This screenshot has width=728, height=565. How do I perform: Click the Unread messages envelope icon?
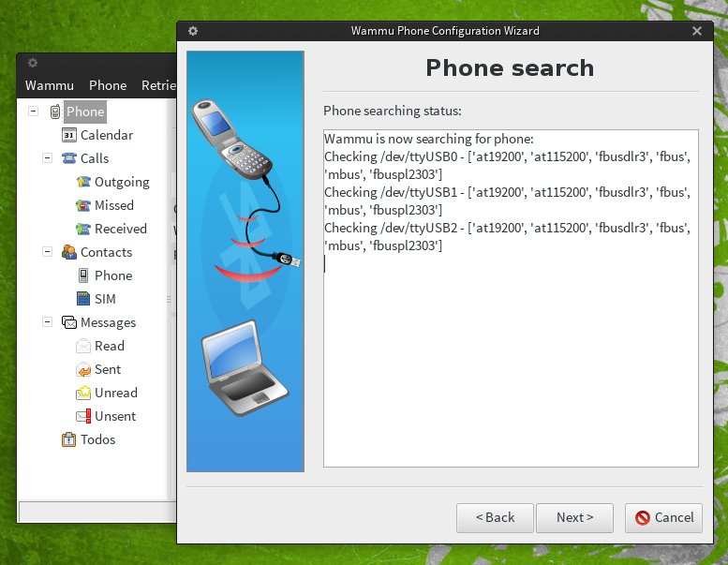pyautogui.click(x=83, y=393)
